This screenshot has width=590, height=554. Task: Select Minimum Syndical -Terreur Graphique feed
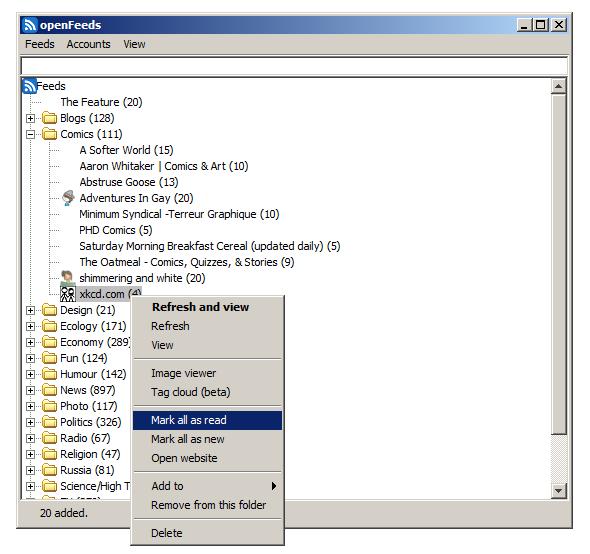(179, 214)
